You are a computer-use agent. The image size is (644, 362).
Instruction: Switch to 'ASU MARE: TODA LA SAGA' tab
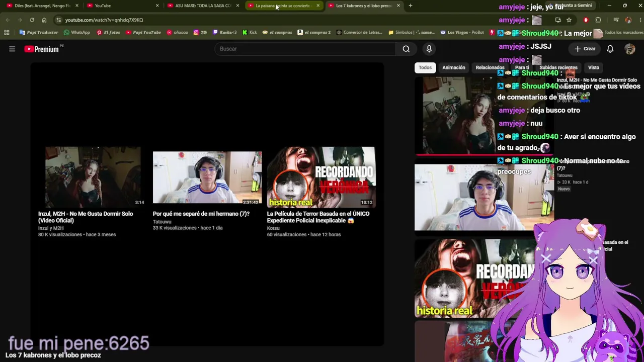pyautogui.click(x=202, y=6)
